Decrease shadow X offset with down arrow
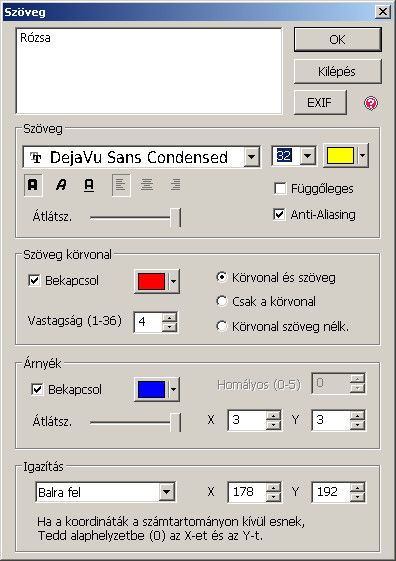This screenshot has width=396, height=561. point(274,425)
